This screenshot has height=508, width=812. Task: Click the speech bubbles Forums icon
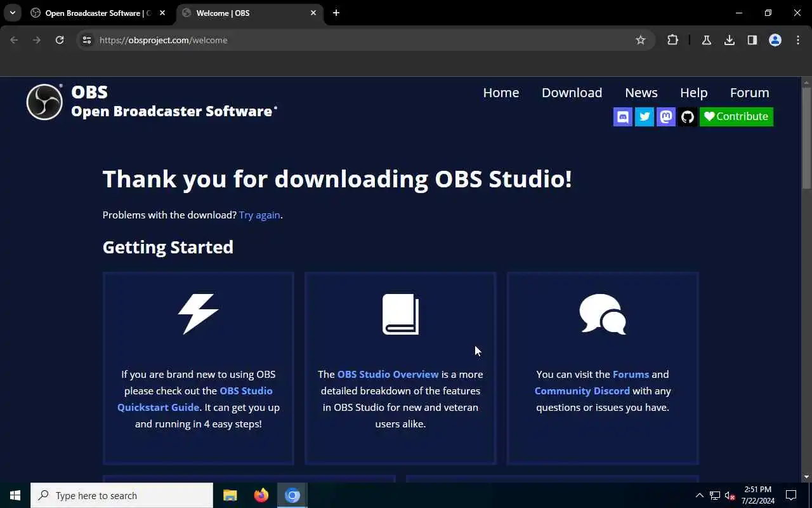[603, 314]
